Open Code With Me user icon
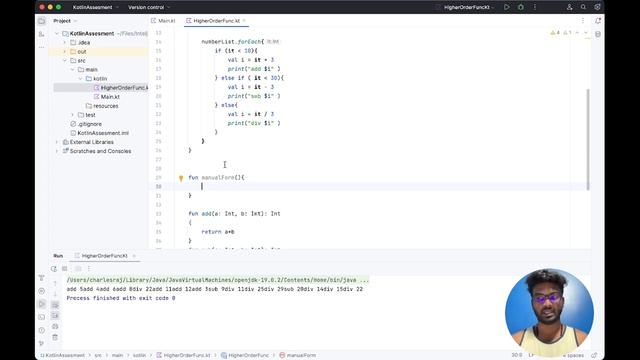The width and height of the screenshot is (640, 360). tap(569, 7)
